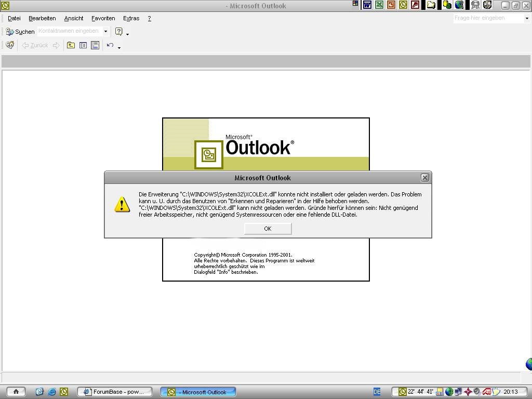Focus the Kontaktnamen eingeben field
Image resolution: width=532 pixels, height=399 pixels.
[x=70, y=31]
